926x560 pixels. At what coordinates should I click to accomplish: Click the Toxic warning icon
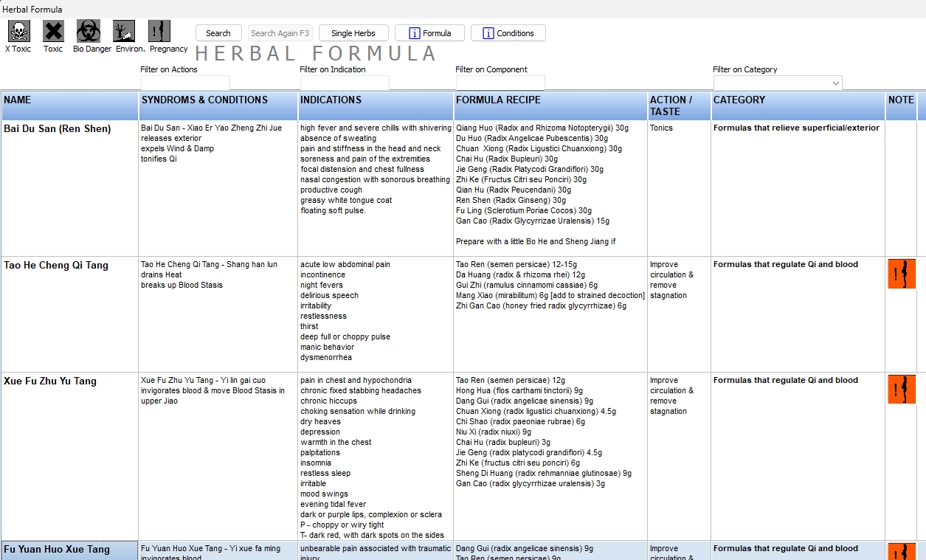tap(52, 30)
